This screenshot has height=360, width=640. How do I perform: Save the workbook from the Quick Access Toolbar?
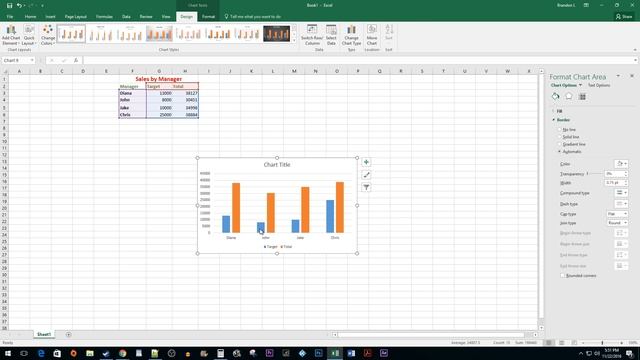(9, 5)
